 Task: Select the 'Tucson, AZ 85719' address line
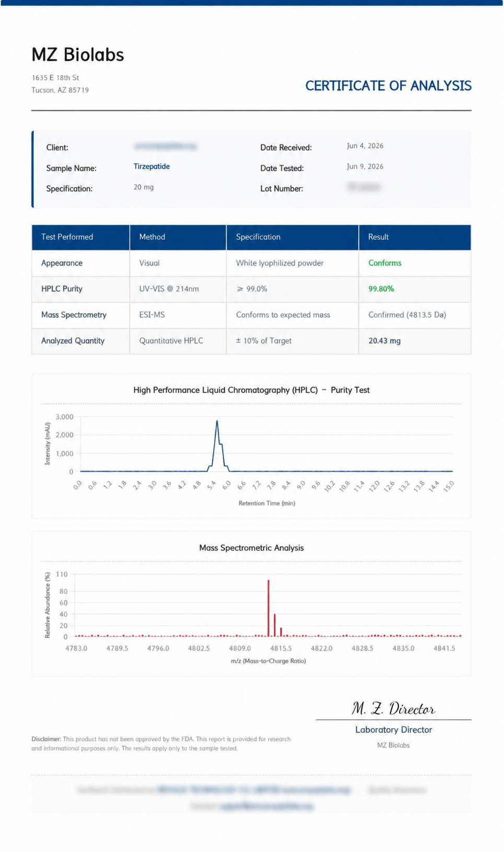click(60, 90)
